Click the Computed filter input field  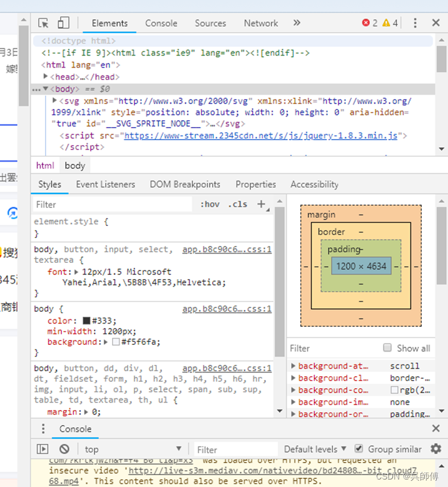(333, 348)
